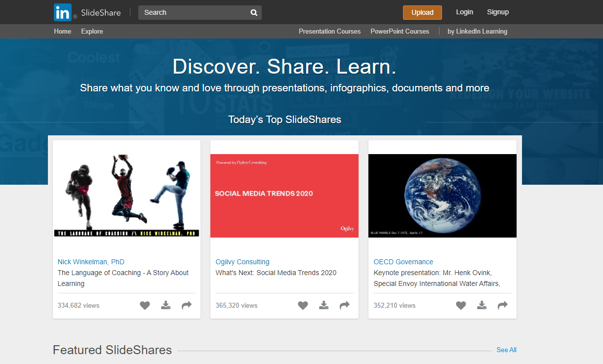The height and width of the screenshot is (364, 603).
Task: Click the search magnifier icon
Action: (253, 12)
